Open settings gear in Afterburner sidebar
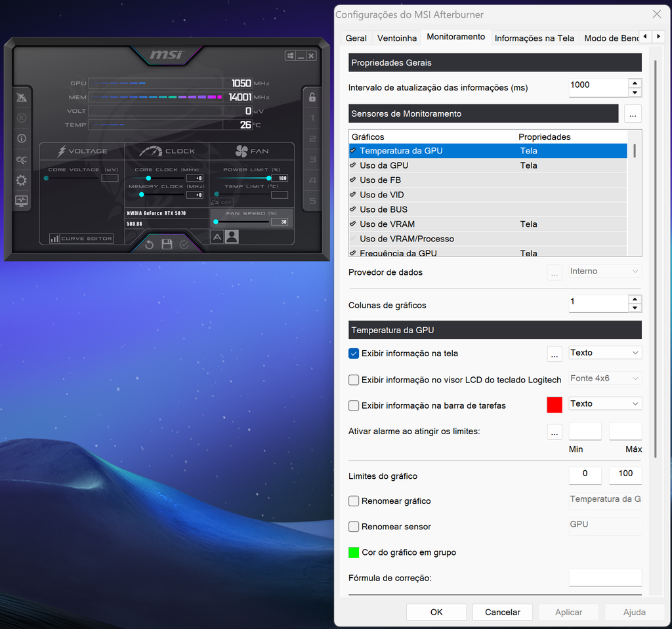 tap(22, 180)
